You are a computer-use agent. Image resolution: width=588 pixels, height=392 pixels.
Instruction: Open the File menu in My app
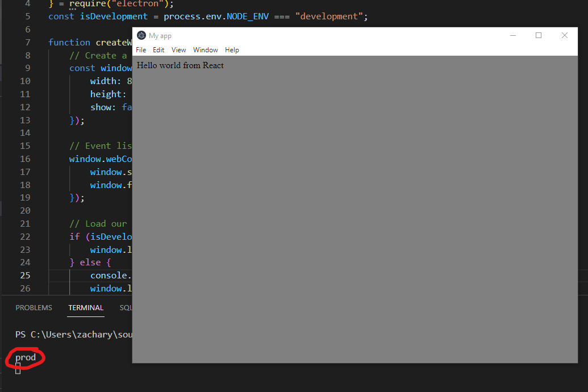(140, 50)
